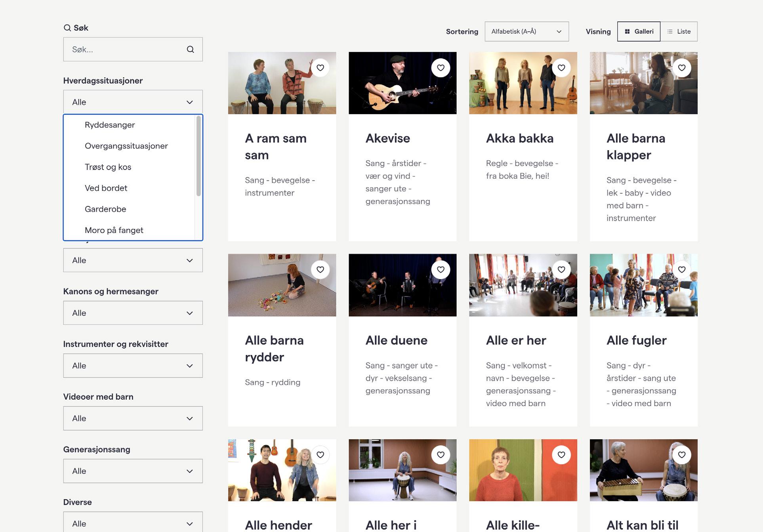Heart the Alle fugler card
Screen dimensions: 763x532
(x=681, y=270)
